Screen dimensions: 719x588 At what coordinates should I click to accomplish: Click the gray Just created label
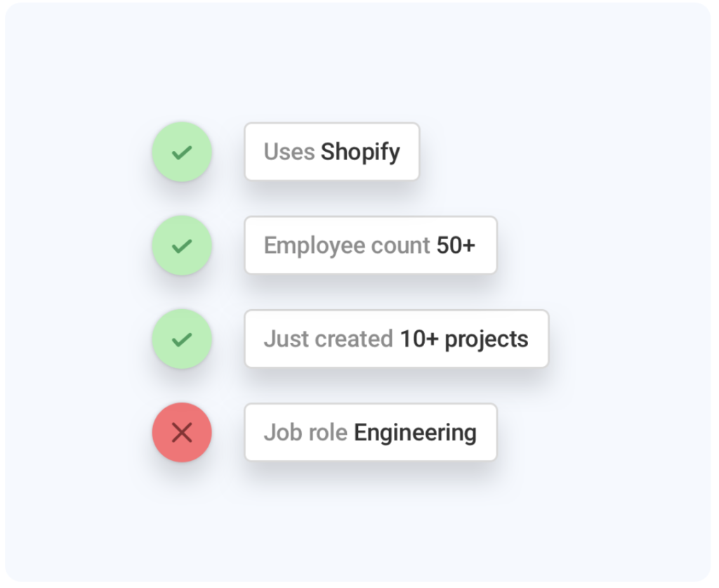(329, 339)
